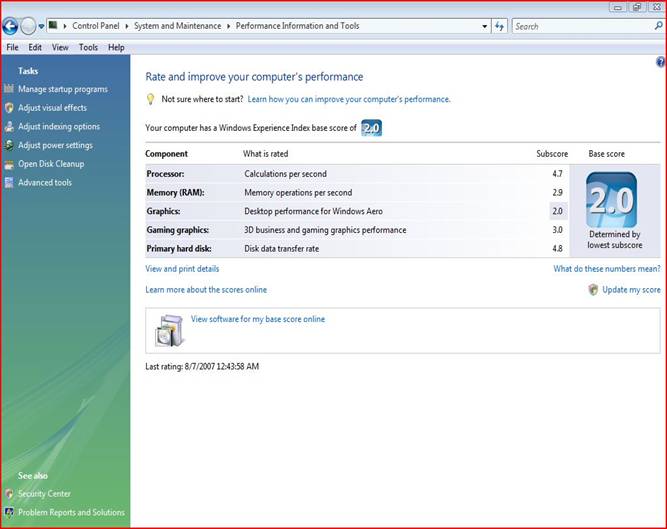The image size is (667, 529).
Task: Click System and Maintenance breadcrumb
Action: coord(177,26)
